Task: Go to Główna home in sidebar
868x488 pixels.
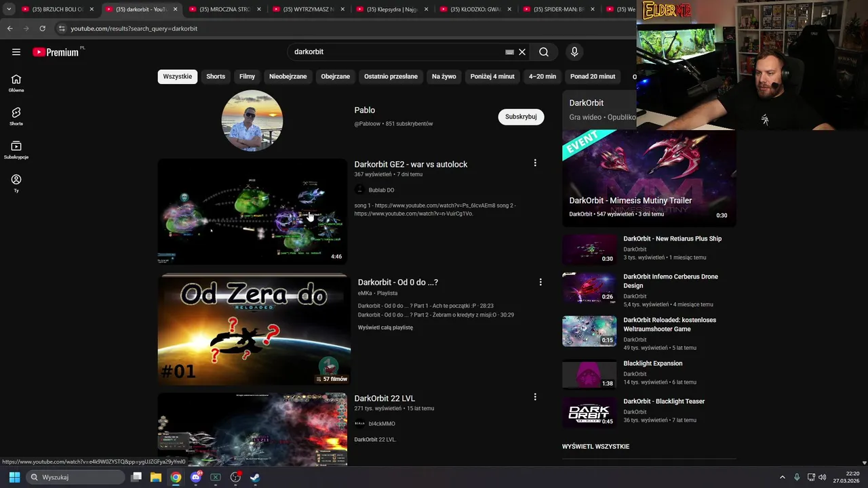Action: (16, 83)
